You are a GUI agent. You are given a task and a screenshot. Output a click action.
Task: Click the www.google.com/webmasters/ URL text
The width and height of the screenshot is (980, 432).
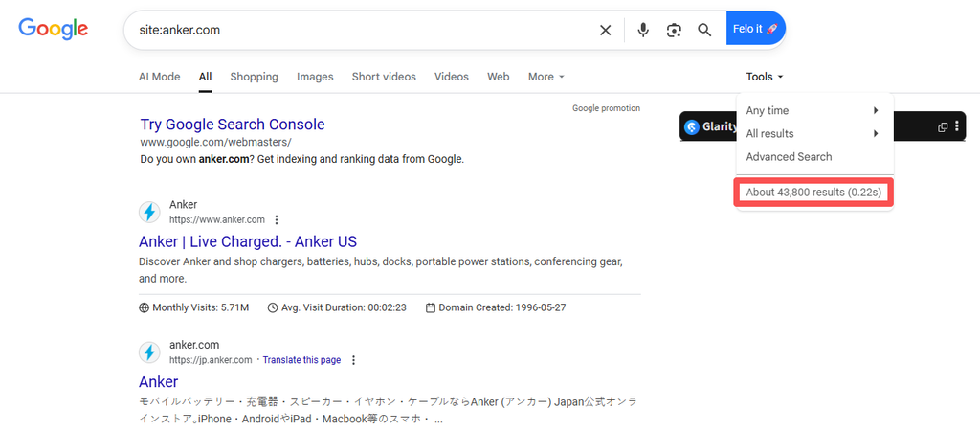(215, 142)
